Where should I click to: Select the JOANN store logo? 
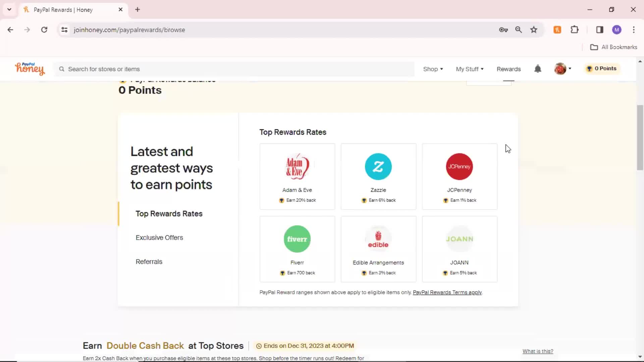(x=459, y=239)
